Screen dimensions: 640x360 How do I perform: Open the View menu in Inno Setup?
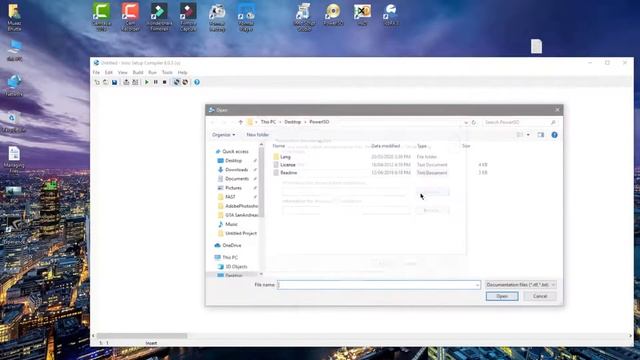tap(122, 72)
